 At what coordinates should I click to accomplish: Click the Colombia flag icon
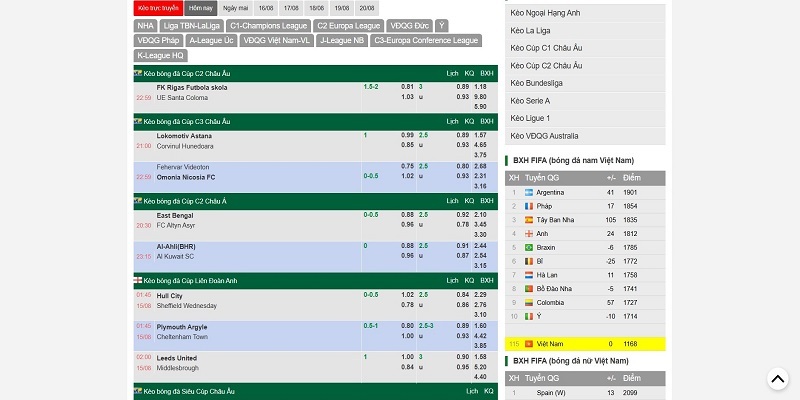529,302
